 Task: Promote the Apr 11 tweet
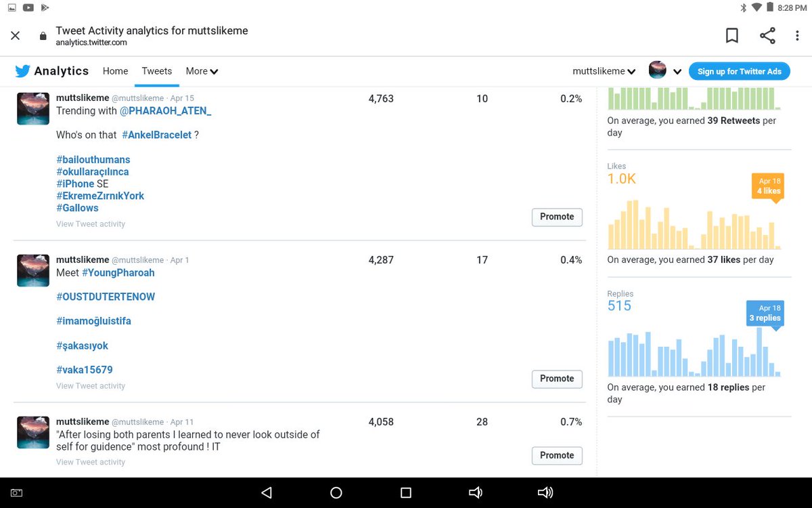coord(557,455)
